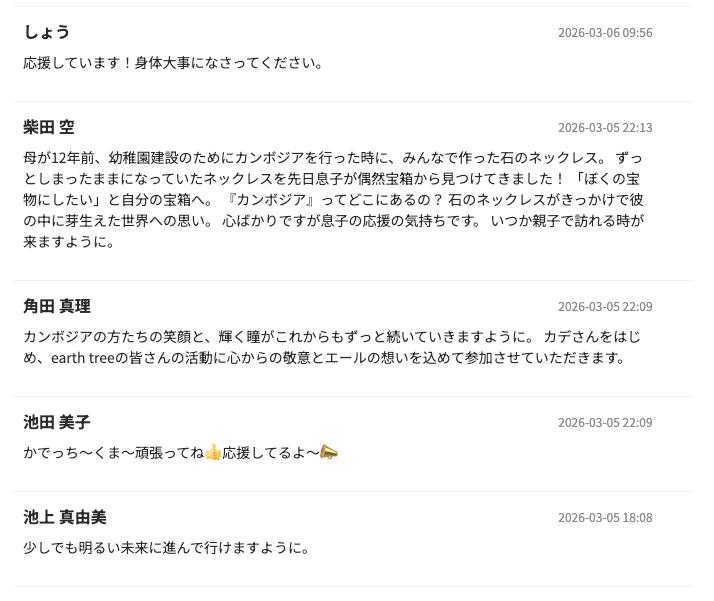Click the commenter name 池田 美子

[57, 422]
